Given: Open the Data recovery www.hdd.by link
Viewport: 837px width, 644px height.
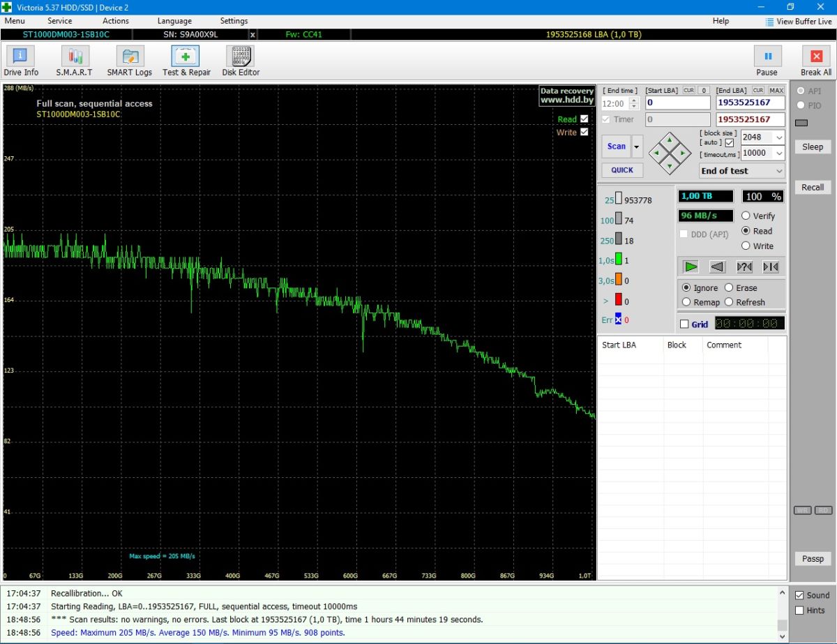Looking at the screenshot, I should 567,96.
